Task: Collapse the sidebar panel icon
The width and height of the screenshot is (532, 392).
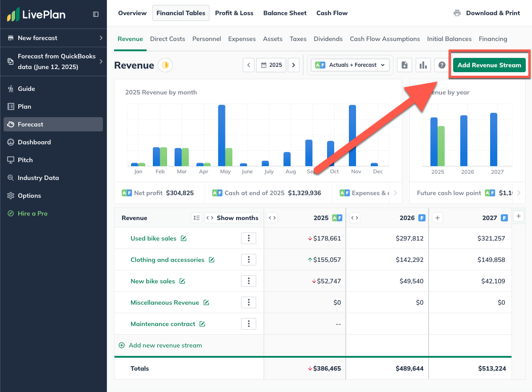Action: tap(96, 14)
